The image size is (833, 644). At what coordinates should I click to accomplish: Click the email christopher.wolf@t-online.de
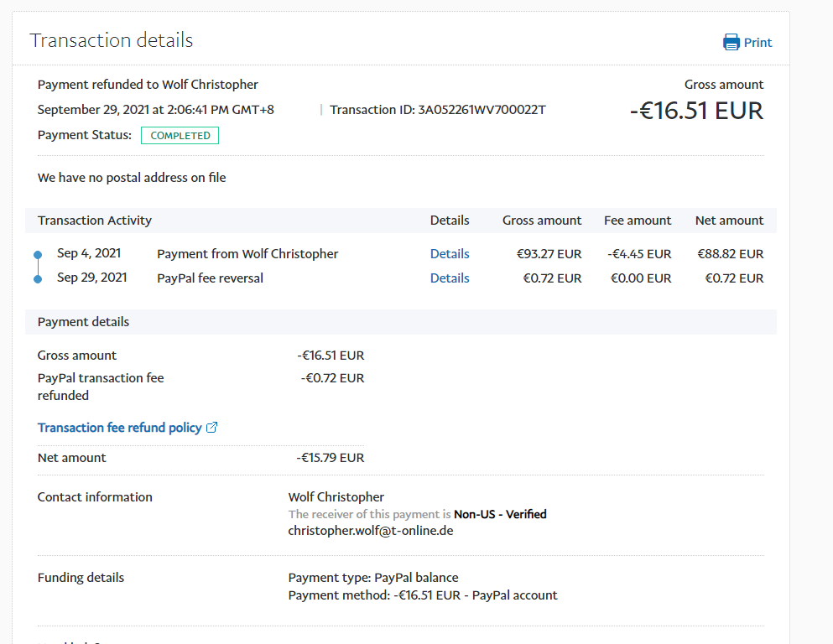tap(370, 531)
